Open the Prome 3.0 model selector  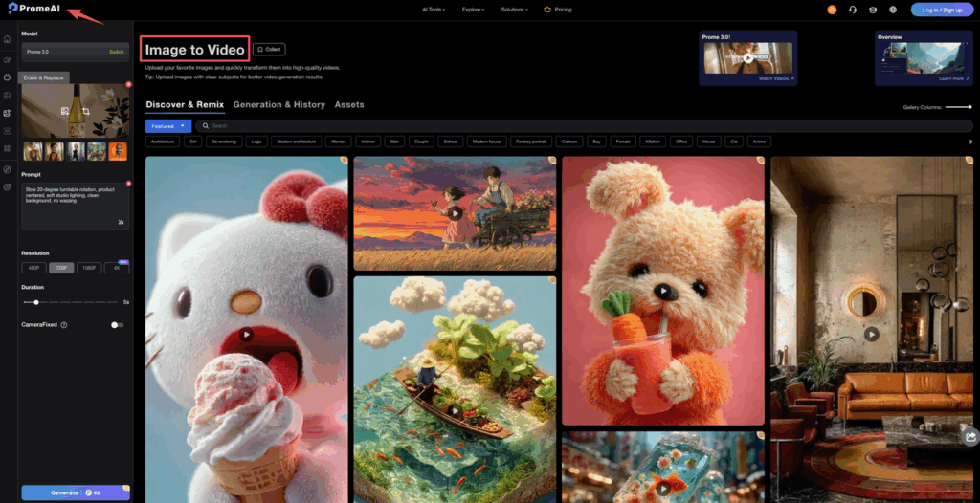[x=75, y=52]
